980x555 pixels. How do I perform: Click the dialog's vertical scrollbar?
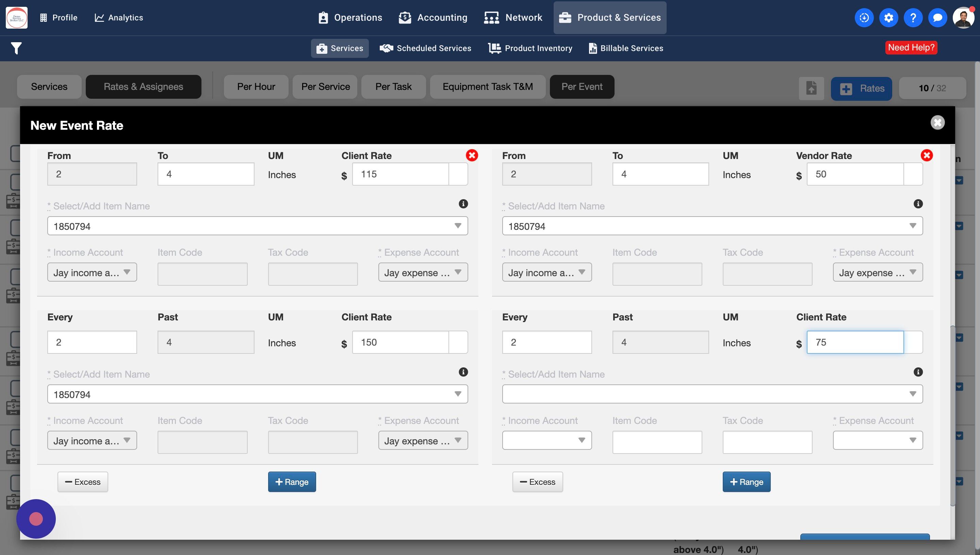pos(952,415)
